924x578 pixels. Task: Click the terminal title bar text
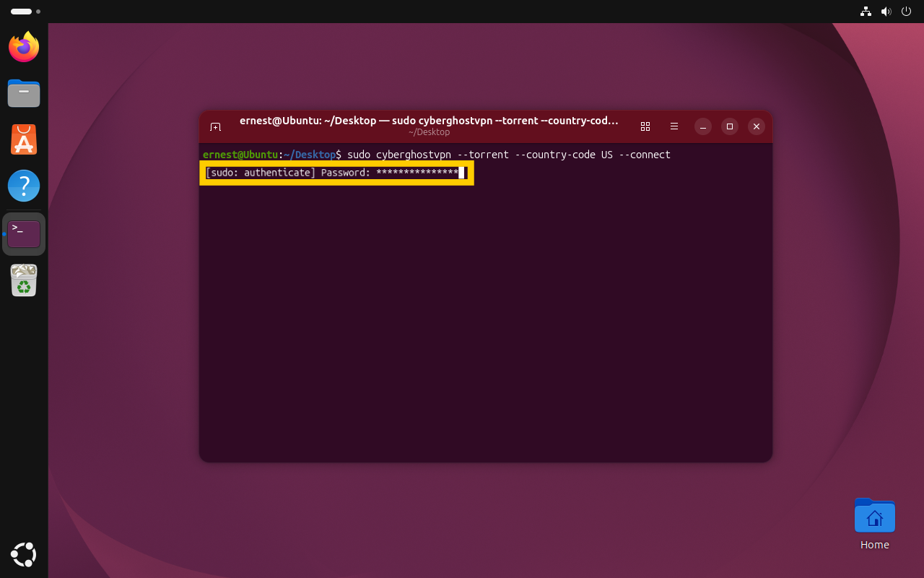pos(429,121)
